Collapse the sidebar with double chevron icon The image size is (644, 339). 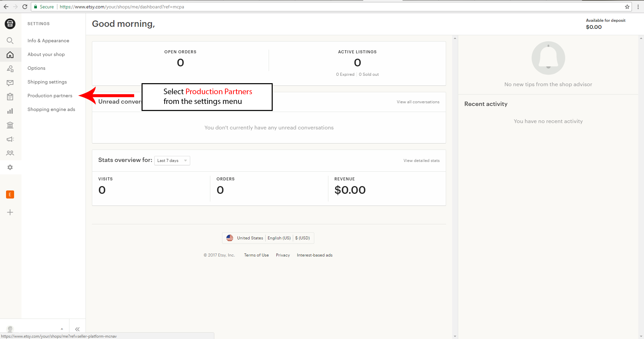tap(77, 329)
